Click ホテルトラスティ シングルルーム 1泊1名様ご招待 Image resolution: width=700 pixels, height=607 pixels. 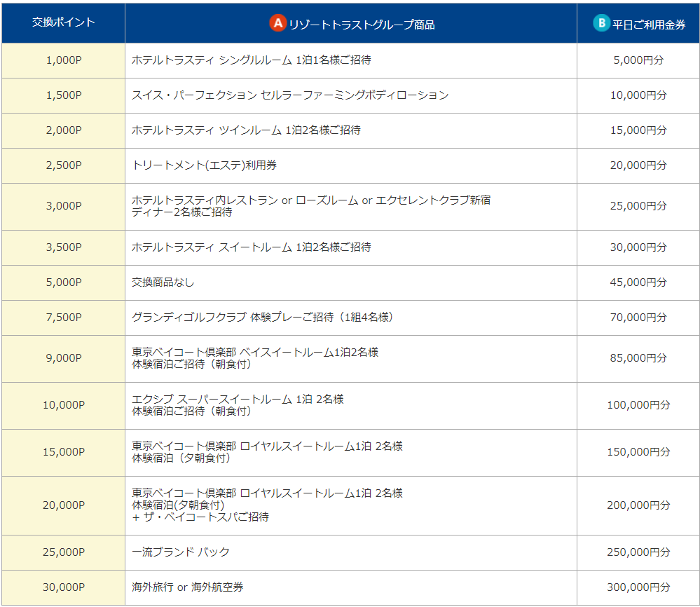[252, 60]
